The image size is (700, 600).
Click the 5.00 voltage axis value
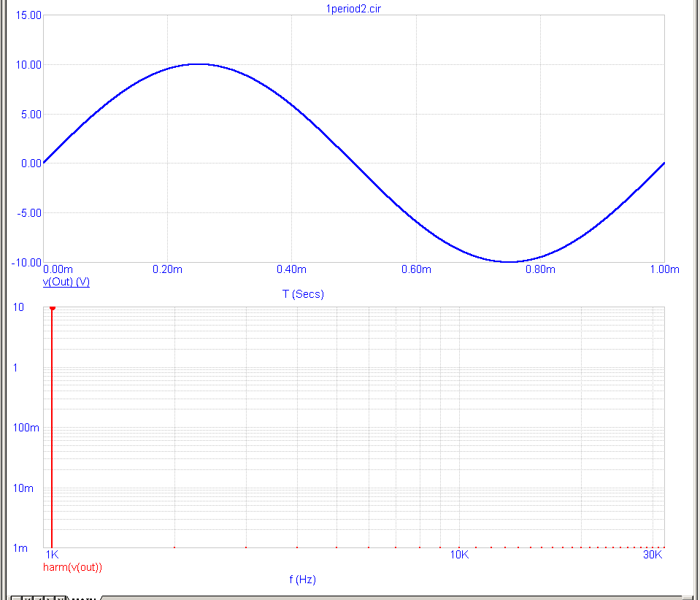pos(31,115)
